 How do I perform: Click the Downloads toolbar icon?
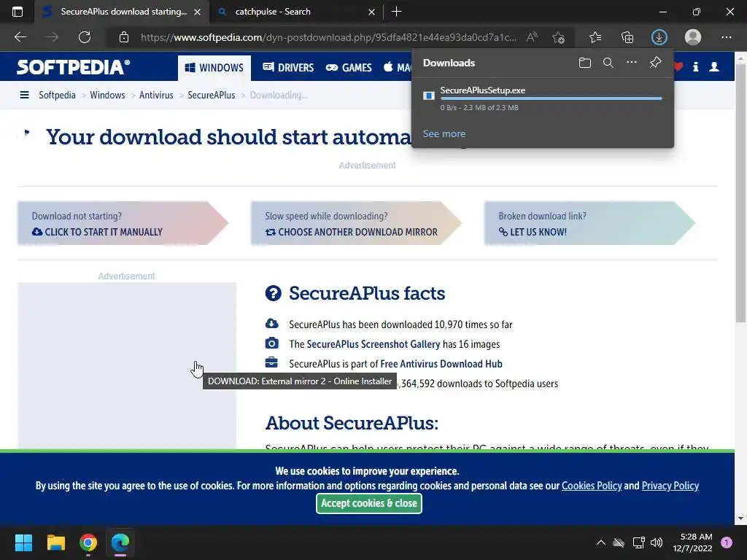(x=659, y=37)
